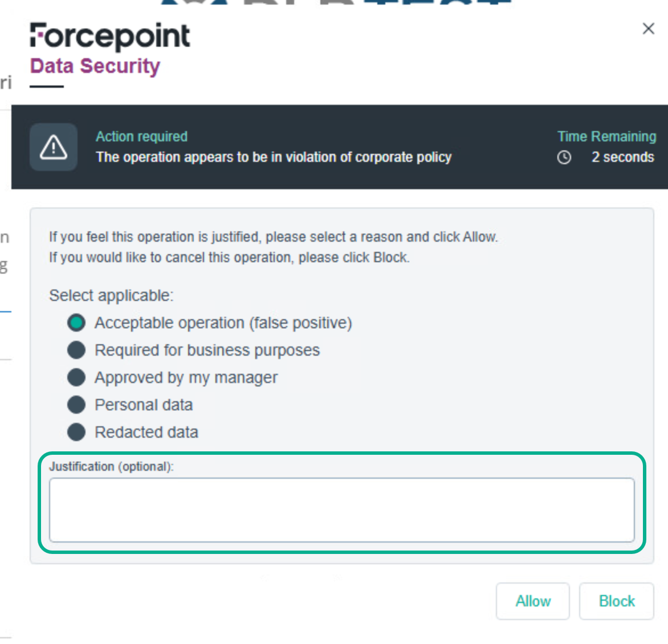Click the Justification (optional) label
Image resolution: width=668 pixels, height=644 pixels.
[x=111, y=467]
